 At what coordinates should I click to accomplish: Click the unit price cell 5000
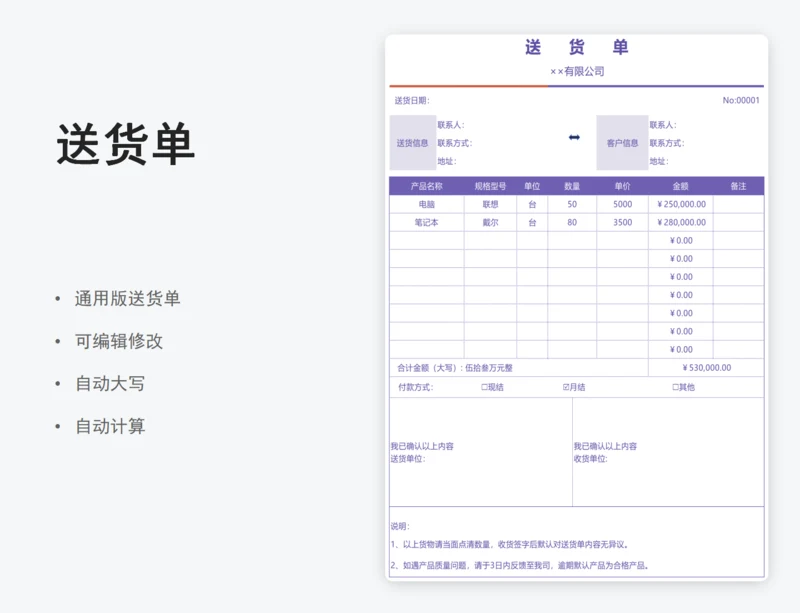pyautogui.click(x=622, y=204)
